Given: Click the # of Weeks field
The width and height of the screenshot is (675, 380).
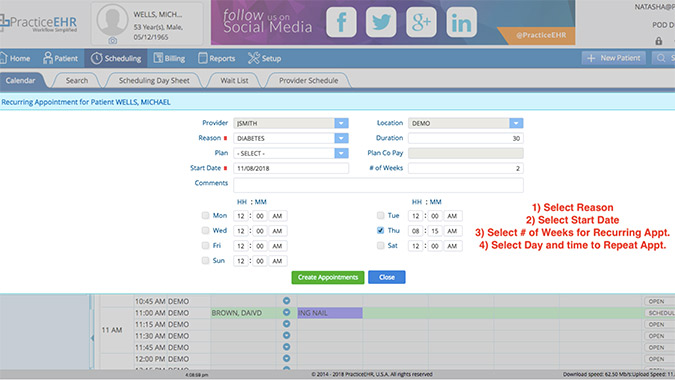Looking at the screenshot, I should [466, 168].
